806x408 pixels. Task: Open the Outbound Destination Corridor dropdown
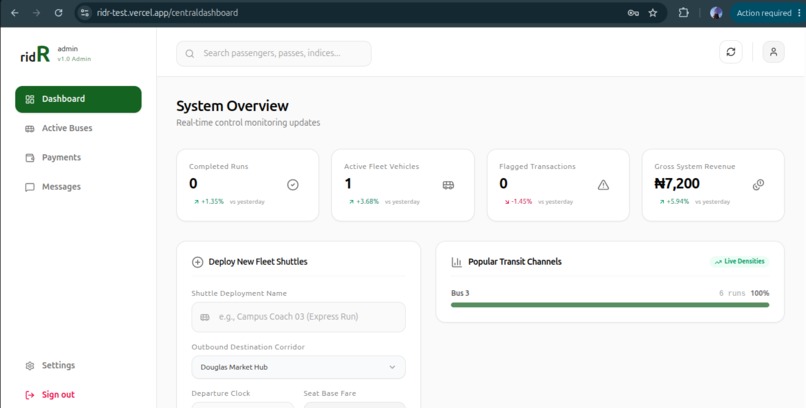(x=298, y=367)
